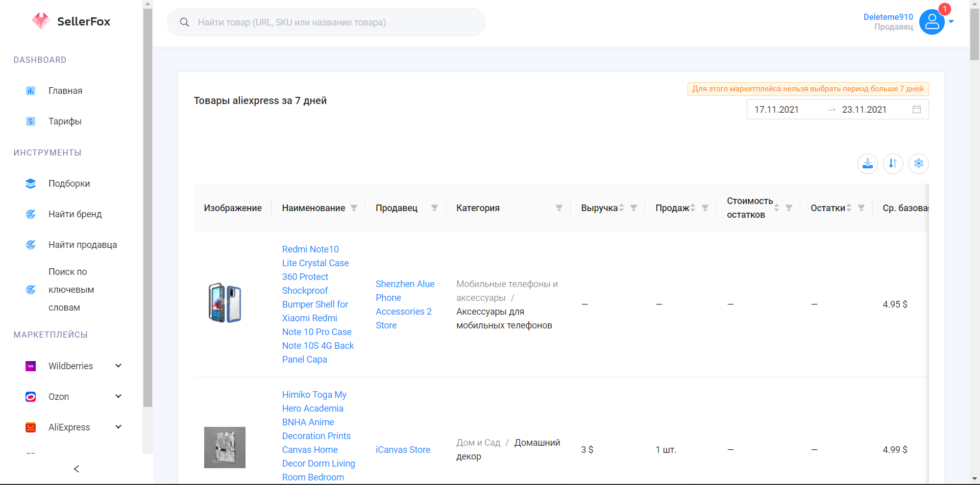Image resolution: width=980 pixels, height=485 pixels.
Task: Click the Изображение column header
Action: pyautogui.click(x=233, y=208)
